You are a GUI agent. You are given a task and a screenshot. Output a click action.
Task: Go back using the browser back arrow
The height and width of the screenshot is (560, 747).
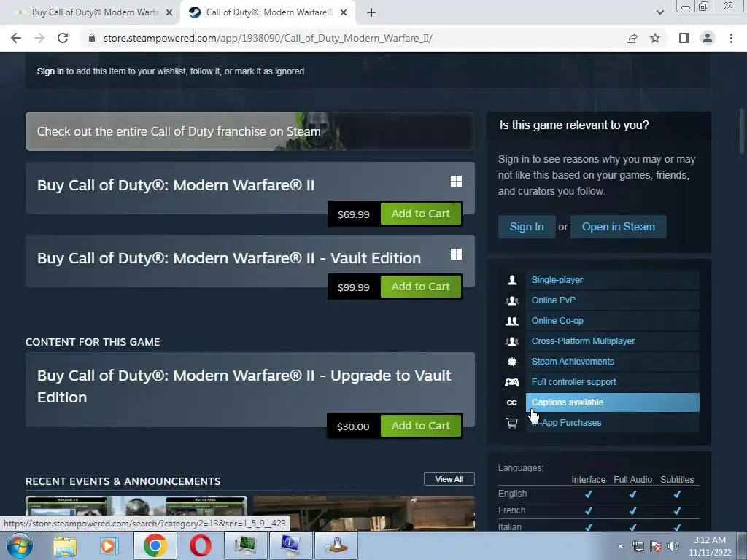coord(16,38)
